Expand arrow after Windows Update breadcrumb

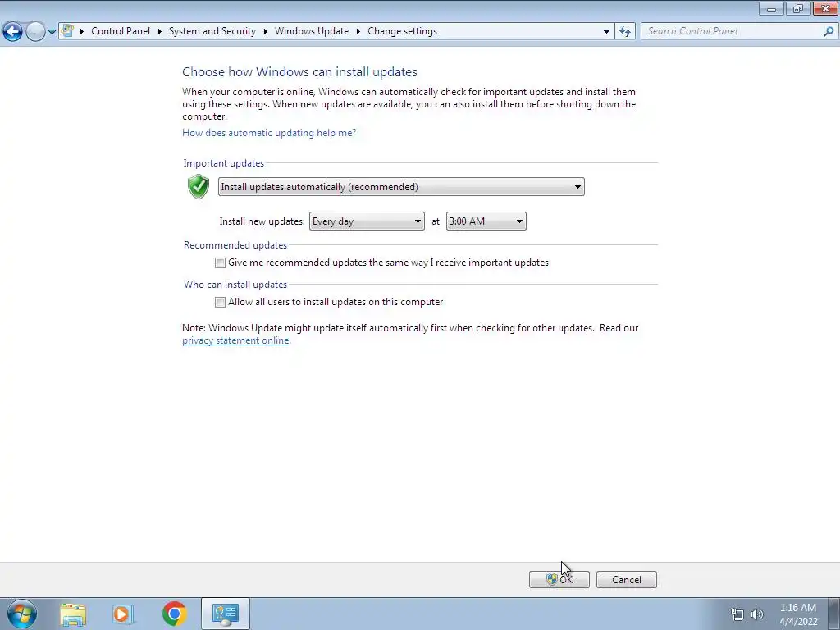click(x=358, y=32)
